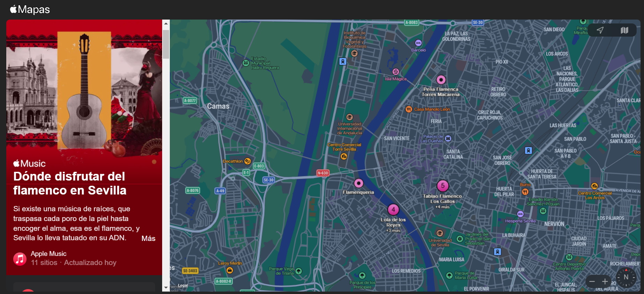Click the guide title Dónde disfrutar del flamenco
This screenshot has height=294, width=644.
[70, 183]
